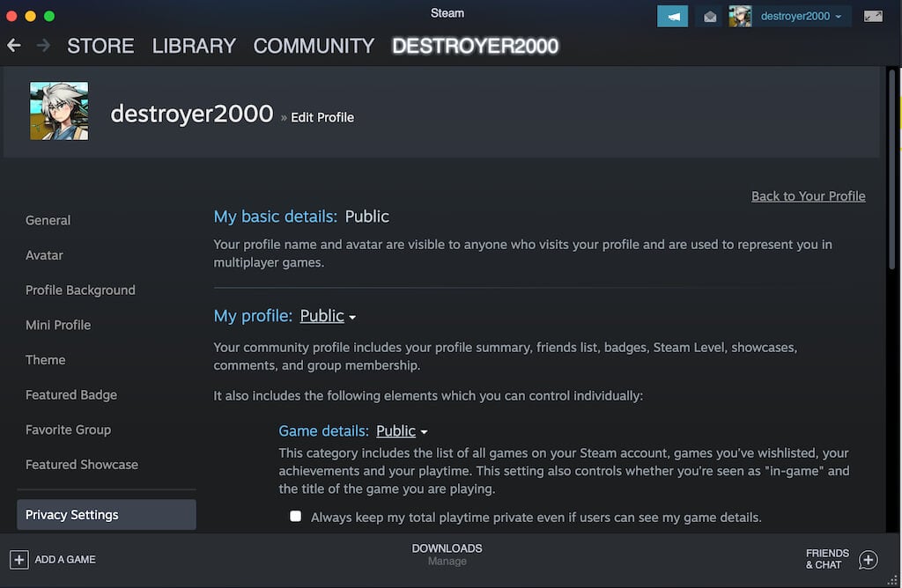Open the LIBRARY tab

click(x=194, y=46)
